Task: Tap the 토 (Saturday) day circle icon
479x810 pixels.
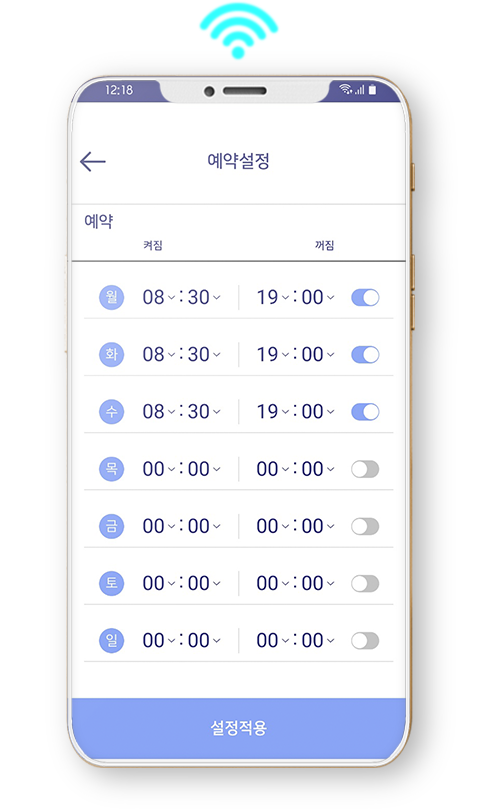Action: click(112, 584)
